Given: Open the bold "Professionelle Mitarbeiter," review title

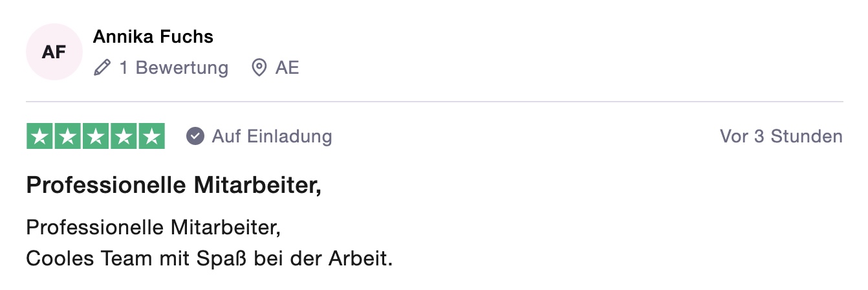Looking at the screenshot, I should click(174, 186).
